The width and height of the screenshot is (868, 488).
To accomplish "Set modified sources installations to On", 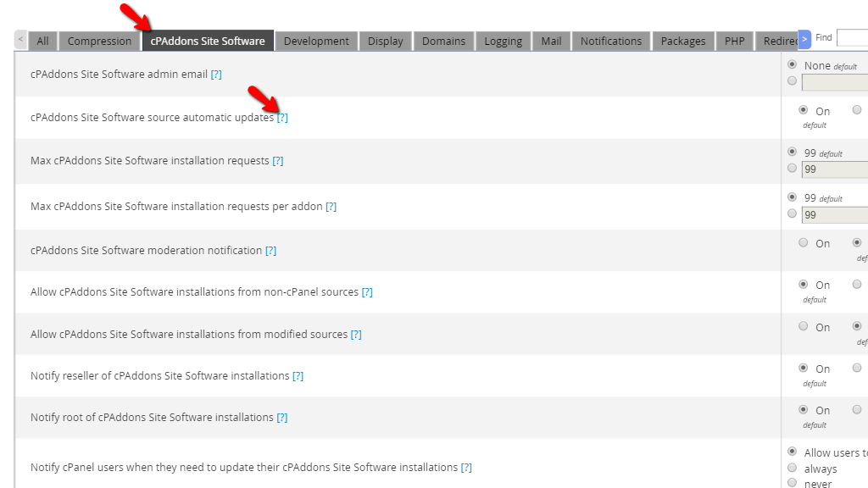I will 804,326.
